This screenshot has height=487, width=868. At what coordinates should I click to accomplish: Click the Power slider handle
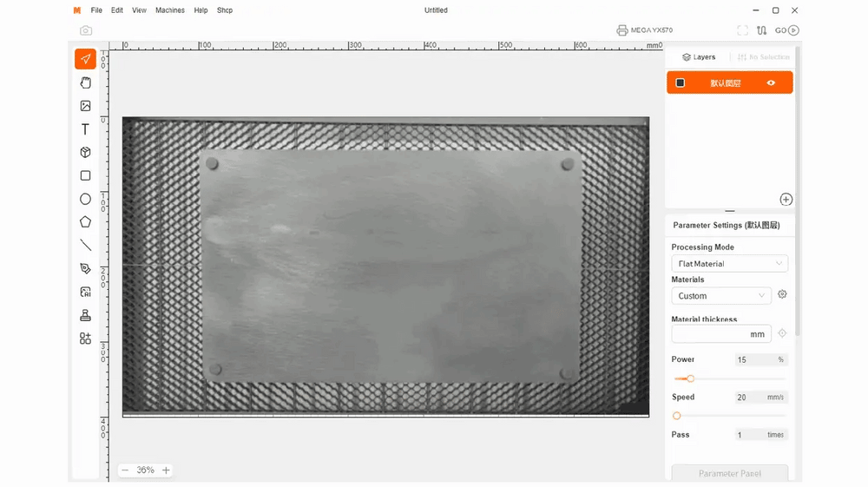tap(690, 378)
